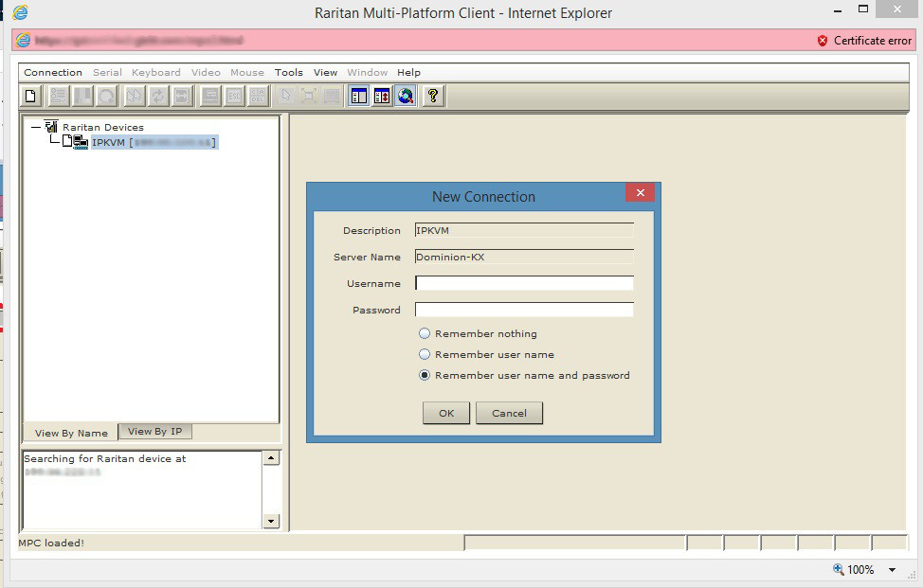The image size is (923, 588).
Task: Open the zoom level dropdown arrow
Action: 893,570
